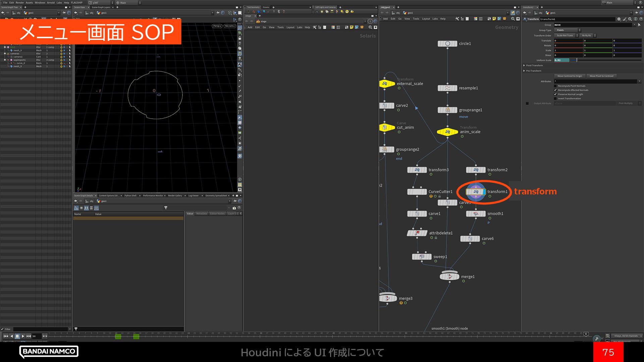Open the node info icon in the parameter pane
Image resolution: width=644 pixels, height=362 pixels.
point(636,19)
